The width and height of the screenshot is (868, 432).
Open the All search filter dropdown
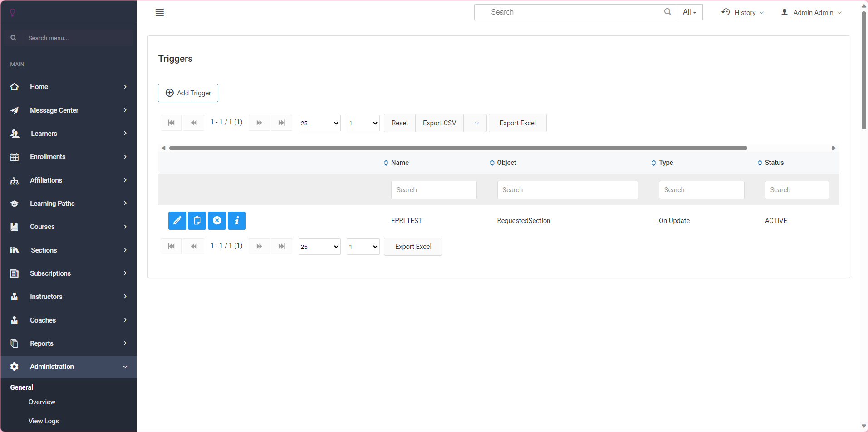pyautogui.click(x=689, y=12)
